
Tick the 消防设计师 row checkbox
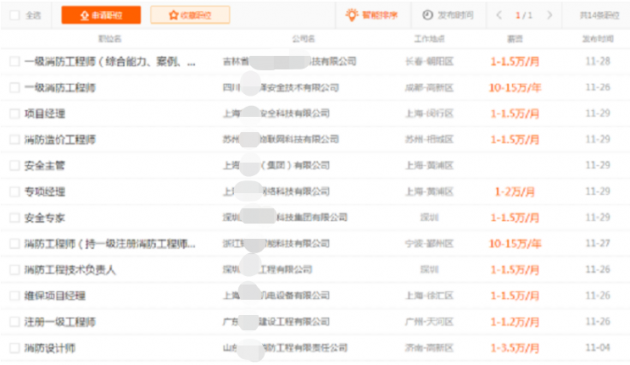[14, 348]
